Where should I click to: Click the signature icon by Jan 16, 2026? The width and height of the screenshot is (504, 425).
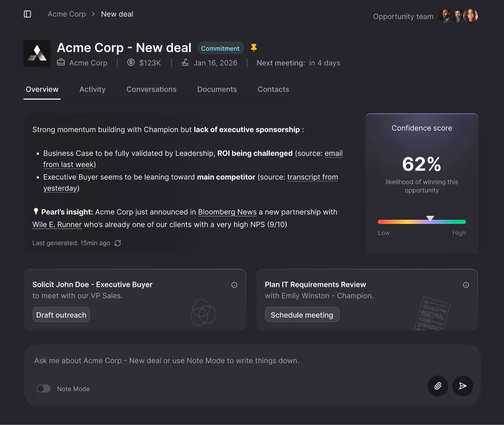(185, 62)
